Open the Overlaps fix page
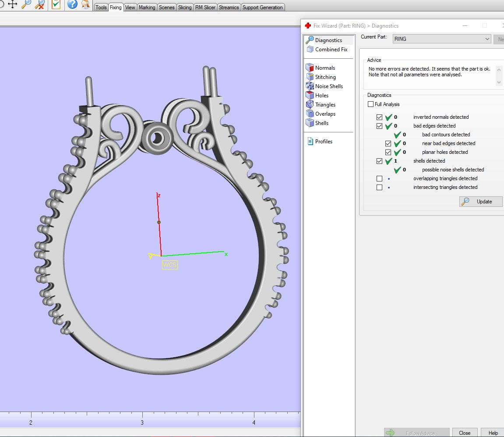 [x=325, y=114]
